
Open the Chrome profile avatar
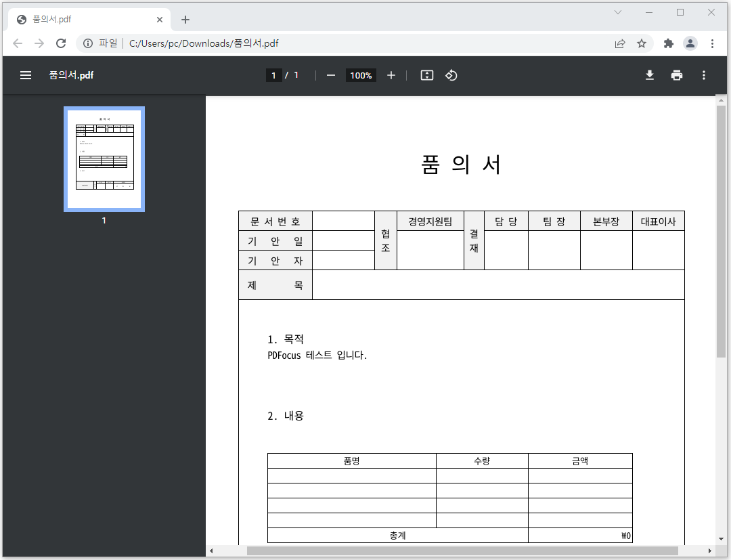[690, 43]
